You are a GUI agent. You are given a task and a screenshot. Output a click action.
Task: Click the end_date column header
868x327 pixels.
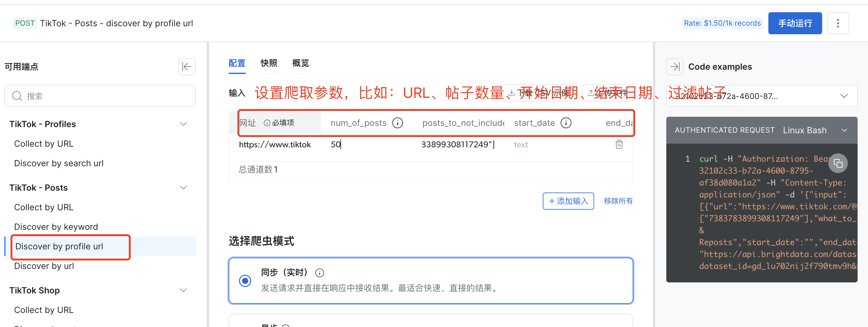(619, 123)
